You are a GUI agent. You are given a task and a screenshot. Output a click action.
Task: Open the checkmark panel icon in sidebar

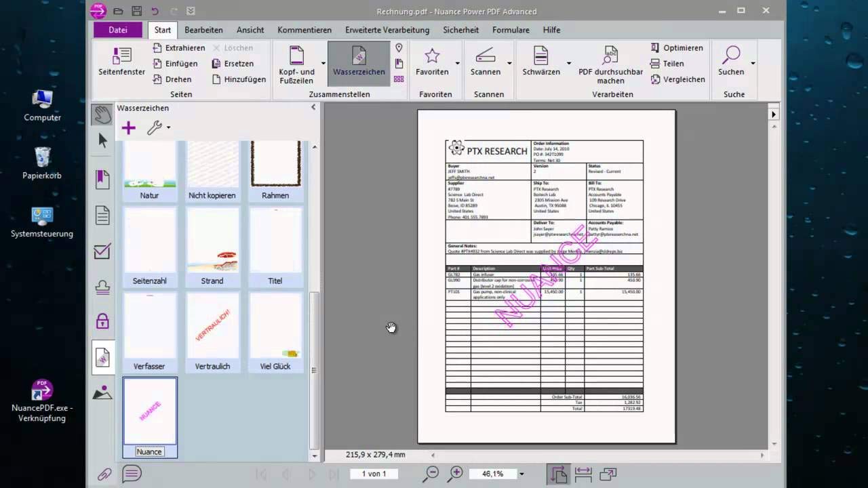[x=102, y=251]
